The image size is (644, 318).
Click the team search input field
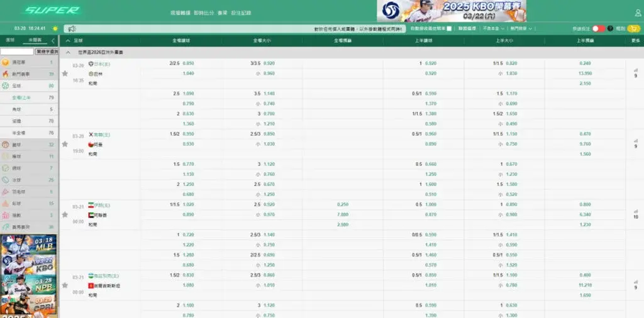pyautogui.click(x=17, y=52)
